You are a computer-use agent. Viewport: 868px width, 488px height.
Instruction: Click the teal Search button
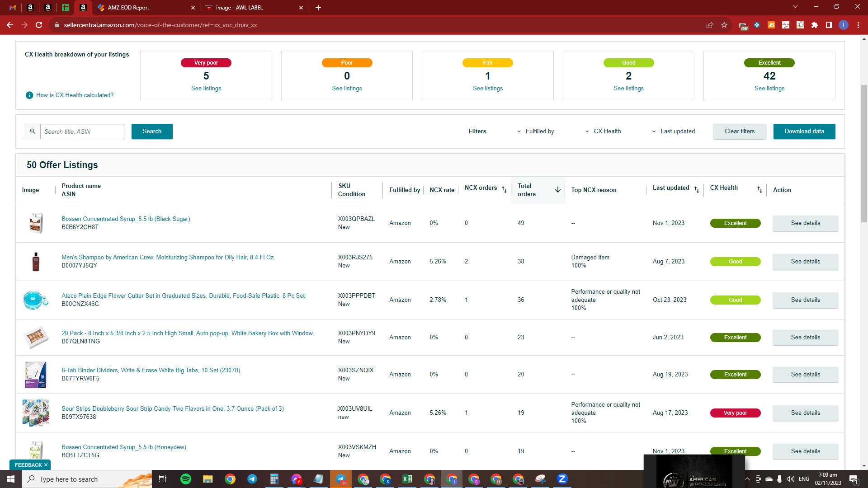(152, 131)
